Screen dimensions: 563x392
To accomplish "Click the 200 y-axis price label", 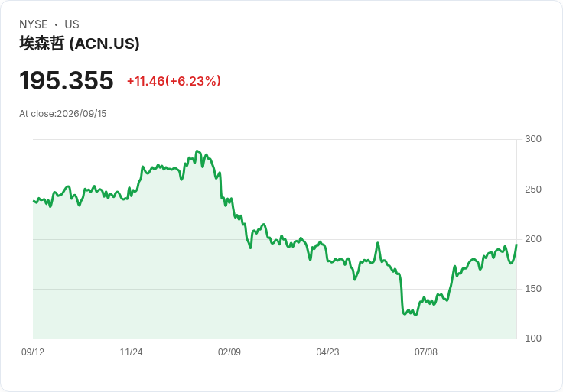I will tap(533, 239).
